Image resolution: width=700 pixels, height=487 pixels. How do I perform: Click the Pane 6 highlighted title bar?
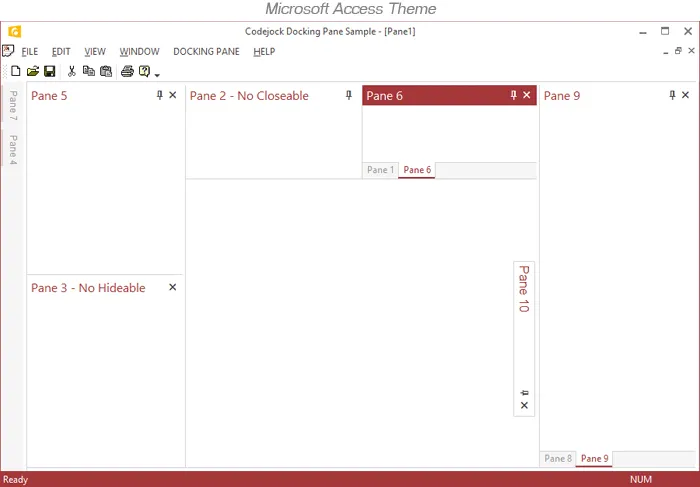[x=450, y=96]
